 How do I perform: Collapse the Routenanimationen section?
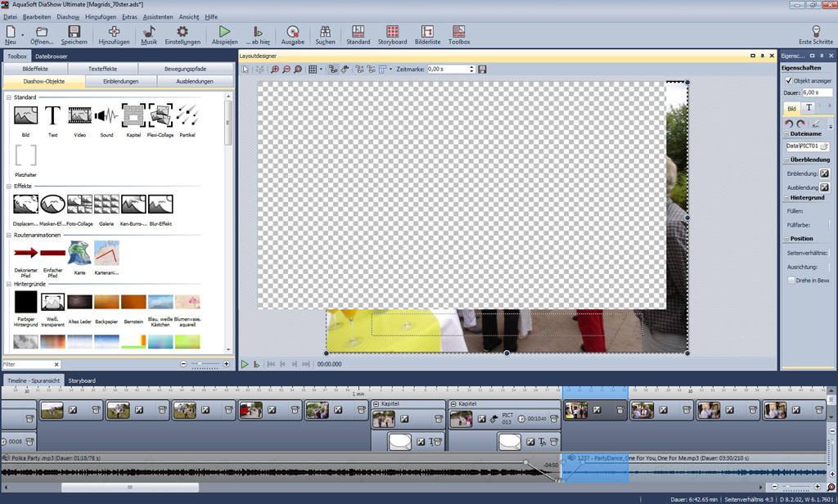(9, 235)
